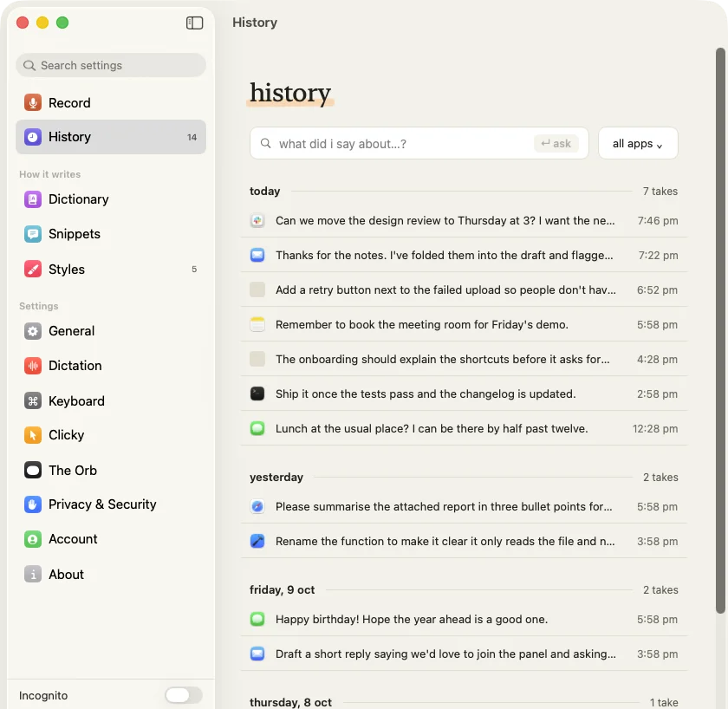This screenshot has height=709, width=728.
Task: Click the Orb icon in sidebar
Action: pos(33,471)
